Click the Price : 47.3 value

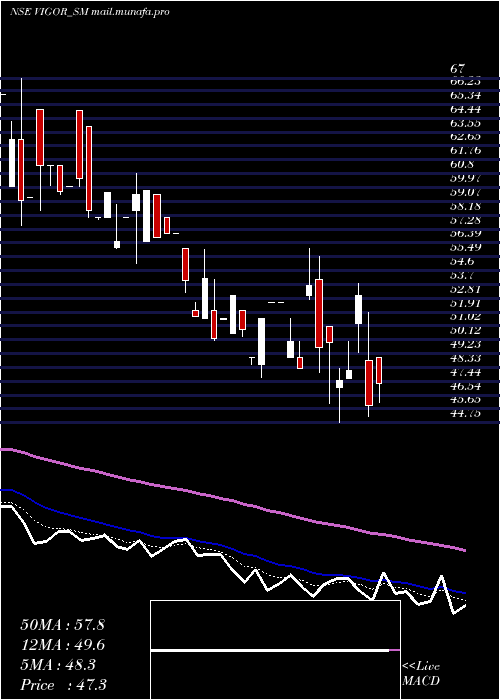(62, 685)
